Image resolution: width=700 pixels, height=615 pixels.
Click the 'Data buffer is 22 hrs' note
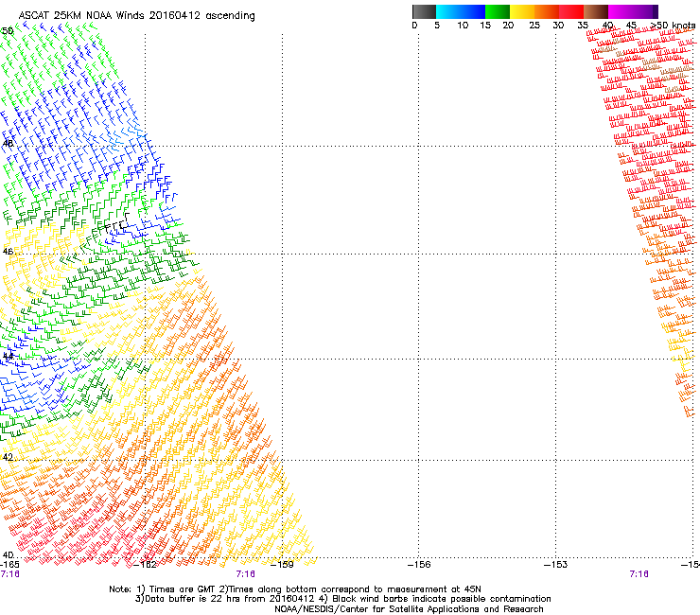(x=342, y=599)
